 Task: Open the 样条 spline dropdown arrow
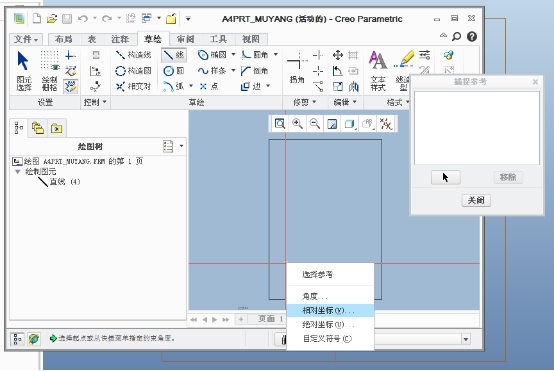pos(233,71)
